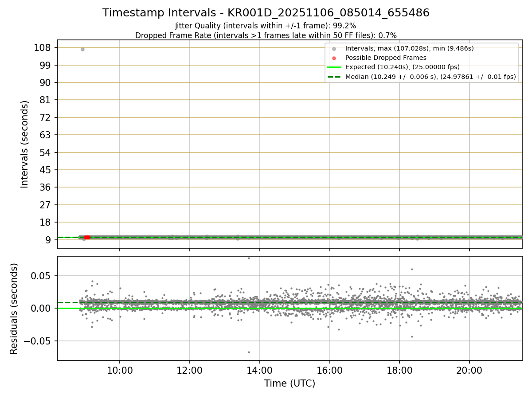The image size is (532, 399).
Task: Click the '16:00' time tick label
Action: [x=330, y=371]
